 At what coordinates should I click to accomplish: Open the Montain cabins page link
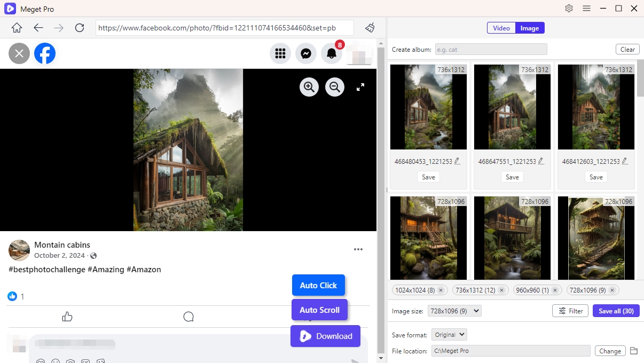coord(62,245)
